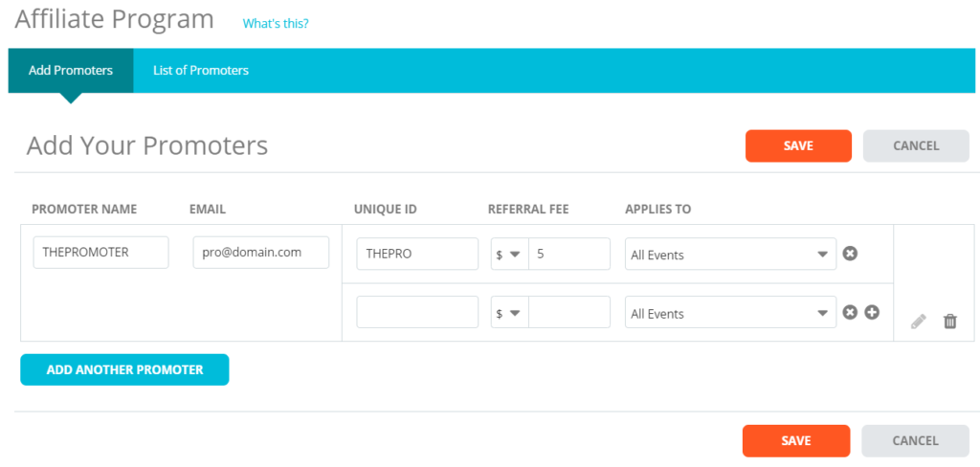The height and width of the screenshot is (467, 980).
Task: Select the Add Promoters tab
Action: 71,70
